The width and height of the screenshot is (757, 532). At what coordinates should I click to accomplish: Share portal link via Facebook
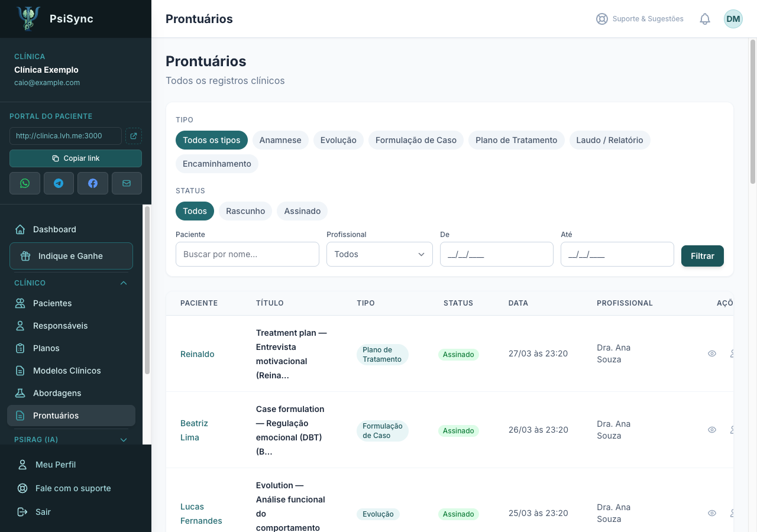pos(93,183)
